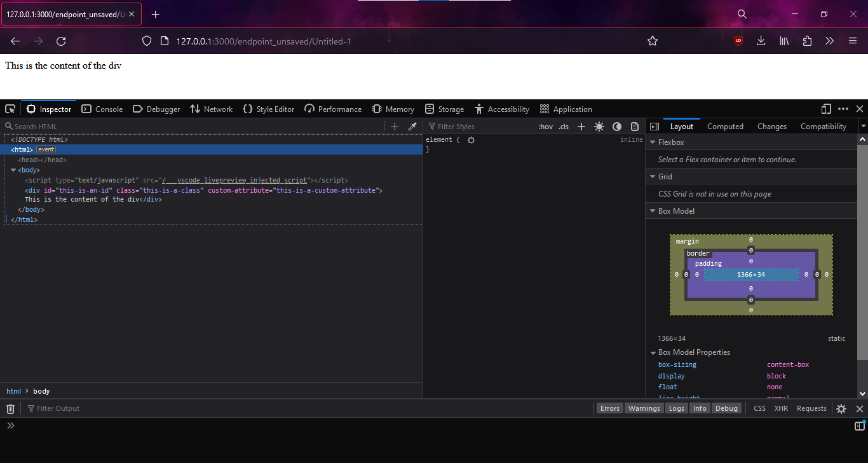The width and height of the screenshot is (868, 463).
Task: Select the Layout sidebar tab
Action: coord(682,127)
